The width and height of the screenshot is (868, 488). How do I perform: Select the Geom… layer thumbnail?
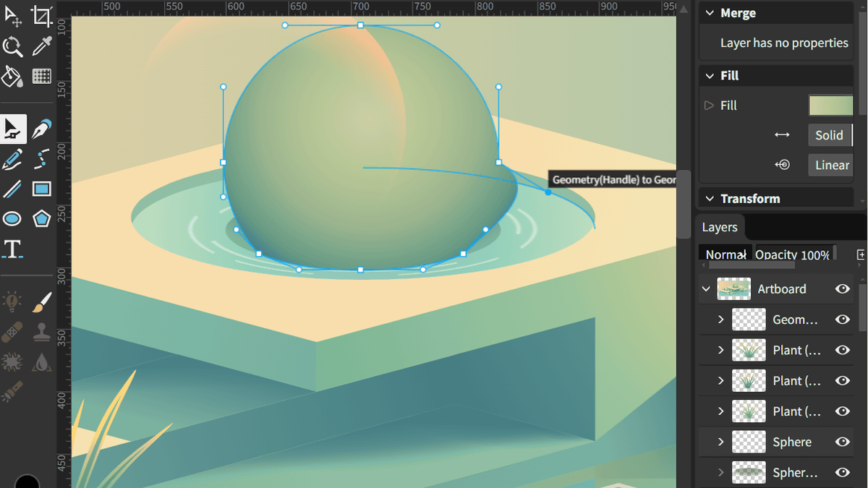(x=749, y=320)
